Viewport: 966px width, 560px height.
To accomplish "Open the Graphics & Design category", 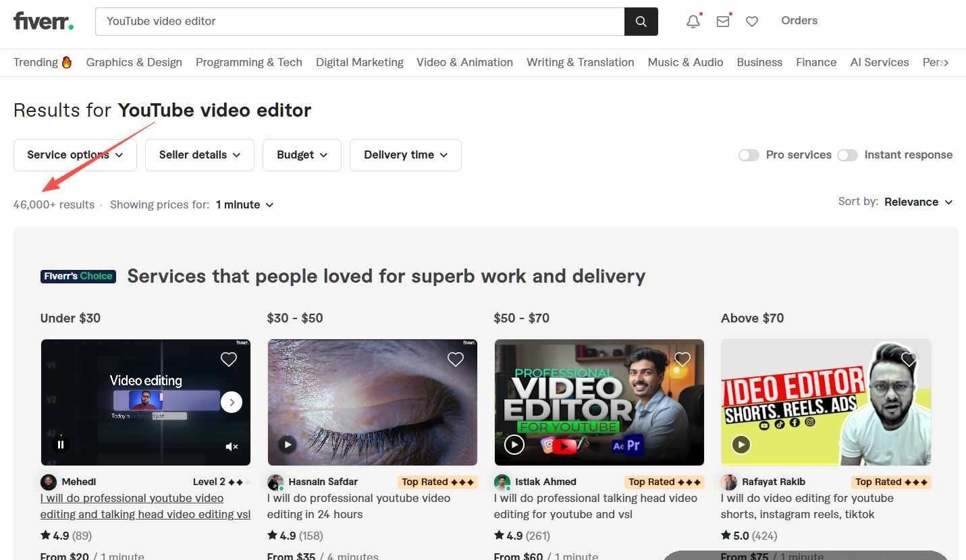I will (x=134, y=62).
